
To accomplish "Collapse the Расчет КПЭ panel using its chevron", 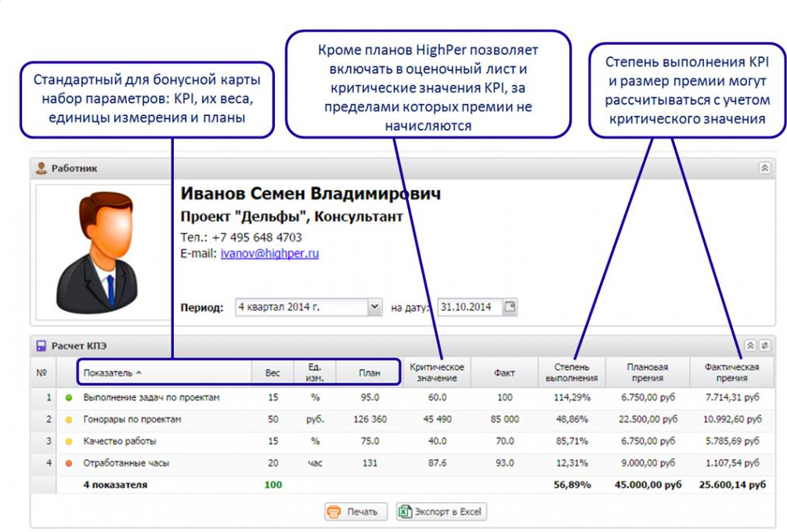I will (x=749, y=345).
